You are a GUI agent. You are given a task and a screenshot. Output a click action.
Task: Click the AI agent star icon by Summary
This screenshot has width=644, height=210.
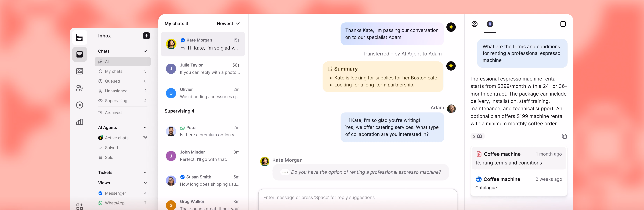(x=451, y=66)
